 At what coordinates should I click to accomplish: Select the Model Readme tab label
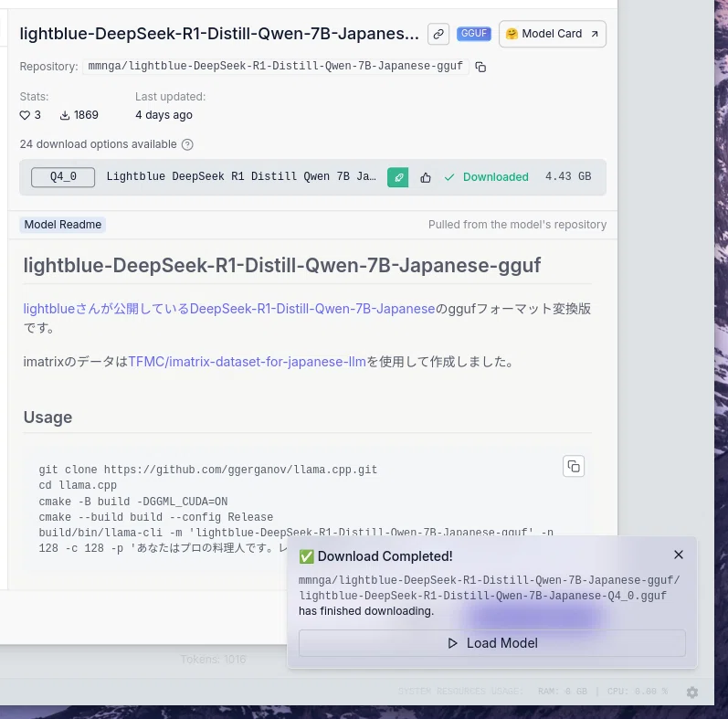pyautogui.click(x=63, y=225)
